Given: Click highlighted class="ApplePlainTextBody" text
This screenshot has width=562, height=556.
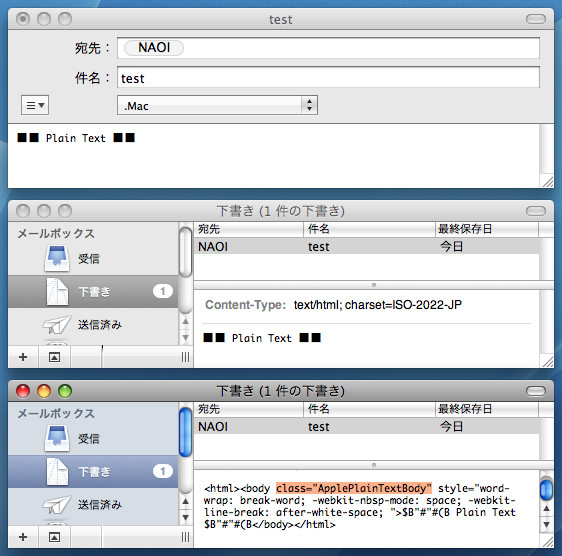Looking at the screenshot, I should click(354, 488).
